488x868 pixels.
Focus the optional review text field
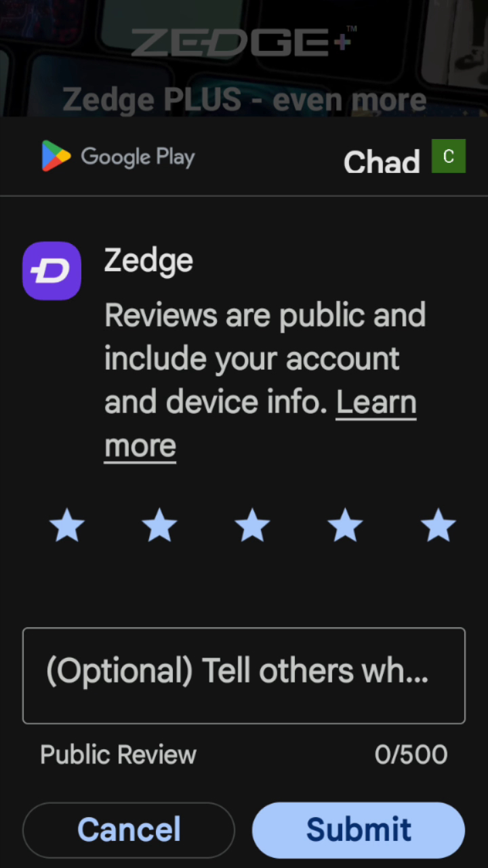244,675
